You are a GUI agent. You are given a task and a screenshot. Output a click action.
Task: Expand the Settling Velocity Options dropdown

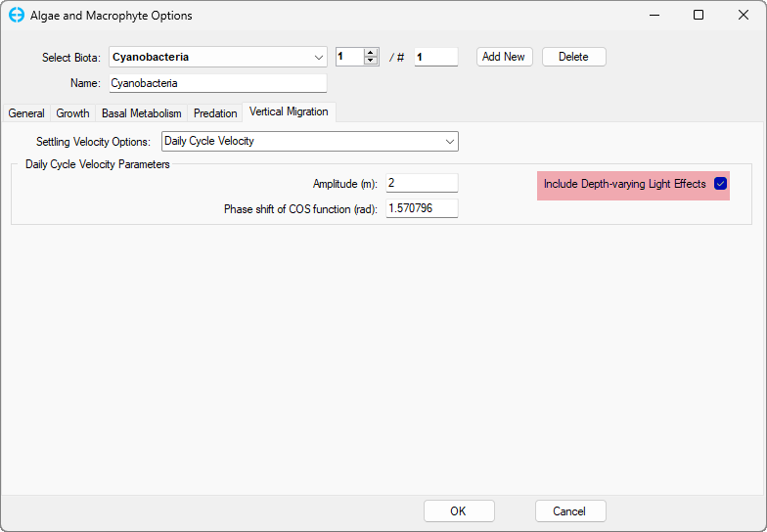click(x=309, y=142)
